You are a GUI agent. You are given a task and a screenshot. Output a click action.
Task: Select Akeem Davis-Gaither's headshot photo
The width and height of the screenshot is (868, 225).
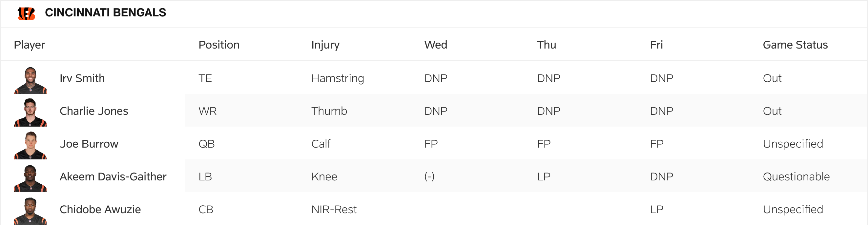click(x=30, y=178)
